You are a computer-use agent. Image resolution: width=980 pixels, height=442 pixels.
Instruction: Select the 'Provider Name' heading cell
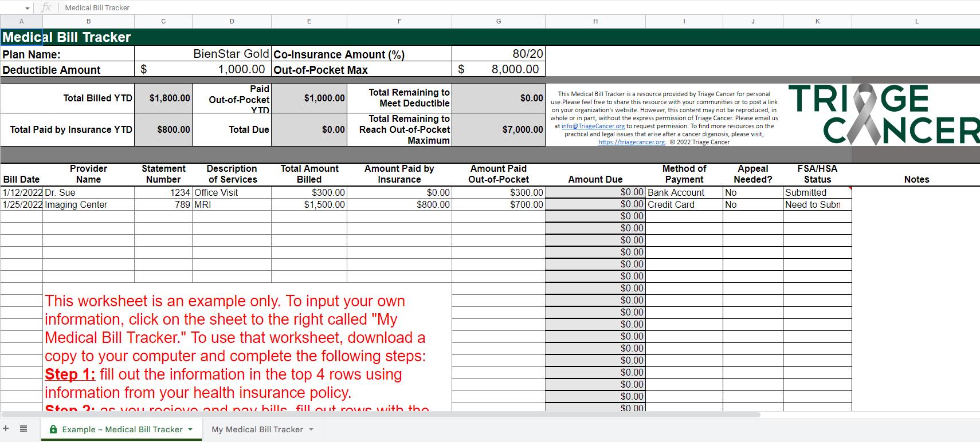[x=89, y=175]
